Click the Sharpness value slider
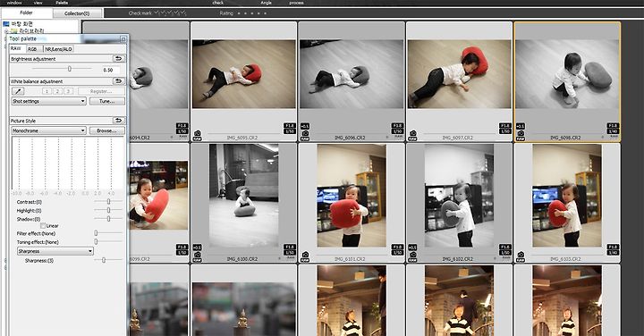 (108, 260)
